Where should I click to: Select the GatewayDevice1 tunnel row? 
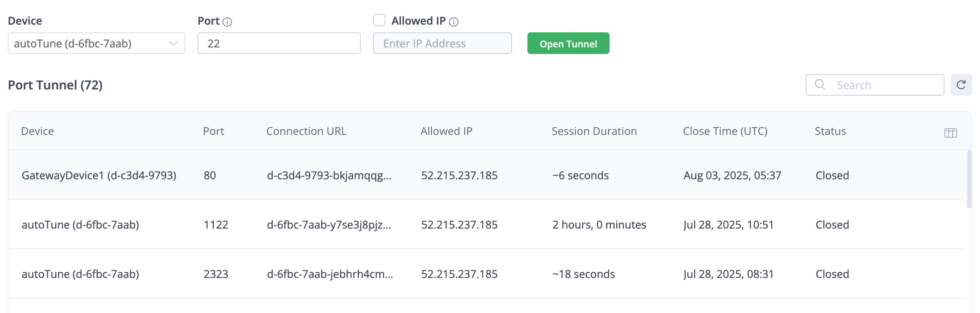pyautogui.click(x=99, y=175)
